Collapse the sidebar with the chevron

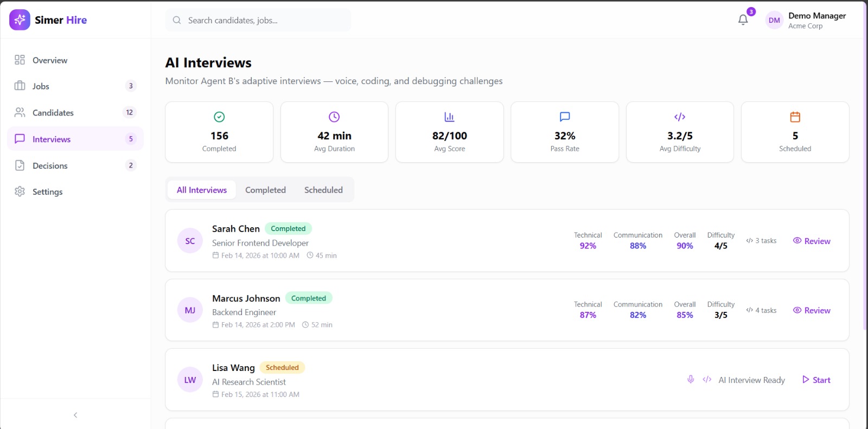75,415
